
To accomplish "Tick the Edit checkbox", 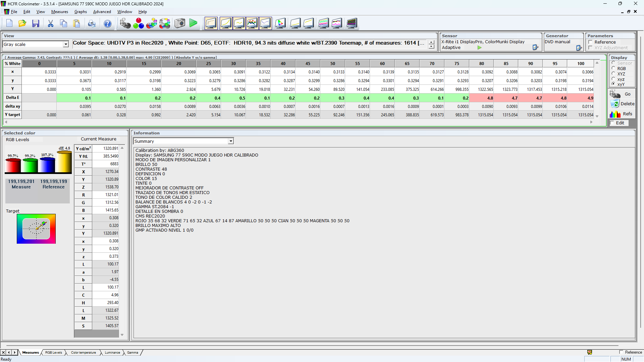I will coord(612,123).
